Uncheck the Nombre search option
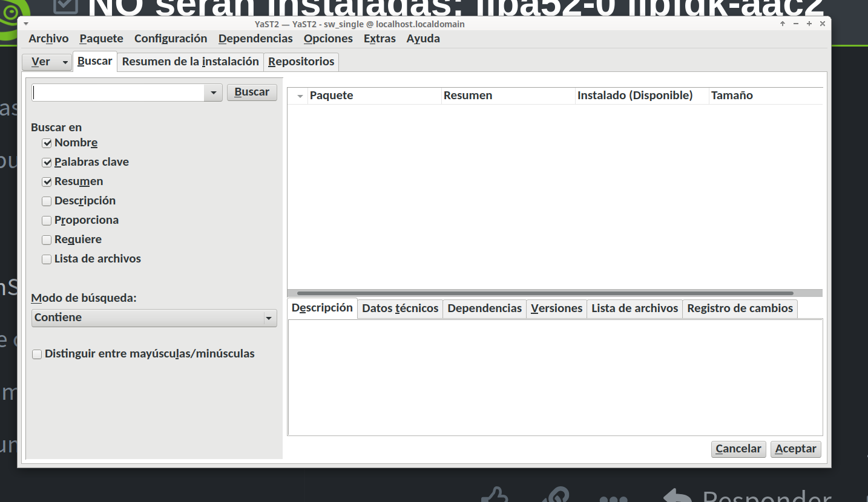Viewport: 868px width, 502px height. 47,143
